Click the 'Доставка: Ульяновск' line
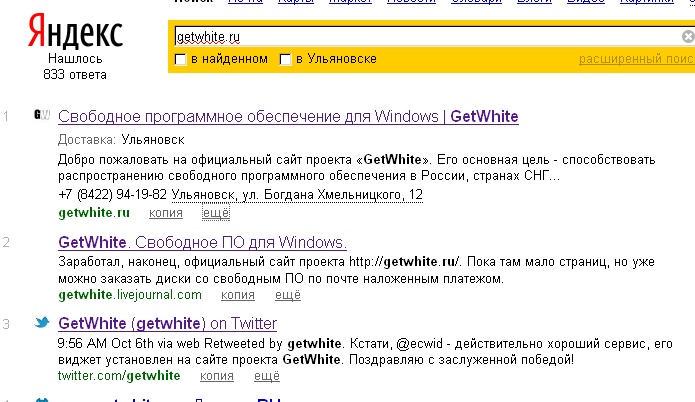695x402 pixels. pos(121,140)
